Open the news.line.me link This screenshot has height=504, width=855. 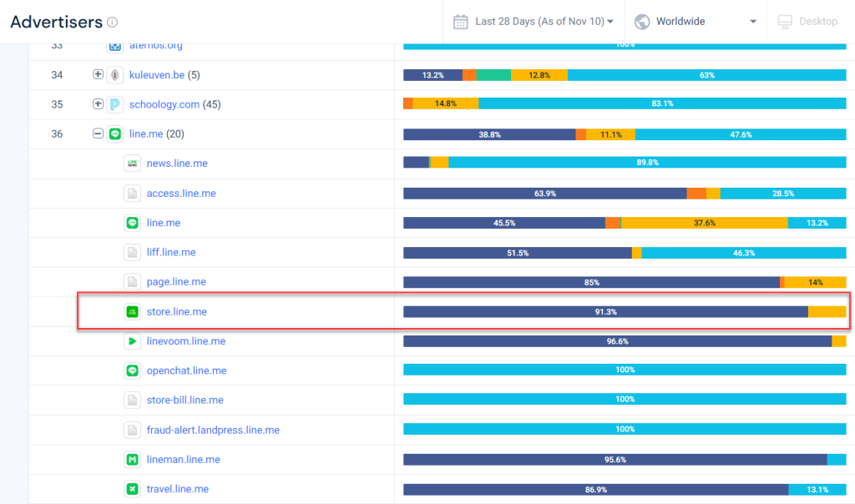coord(175,164)
